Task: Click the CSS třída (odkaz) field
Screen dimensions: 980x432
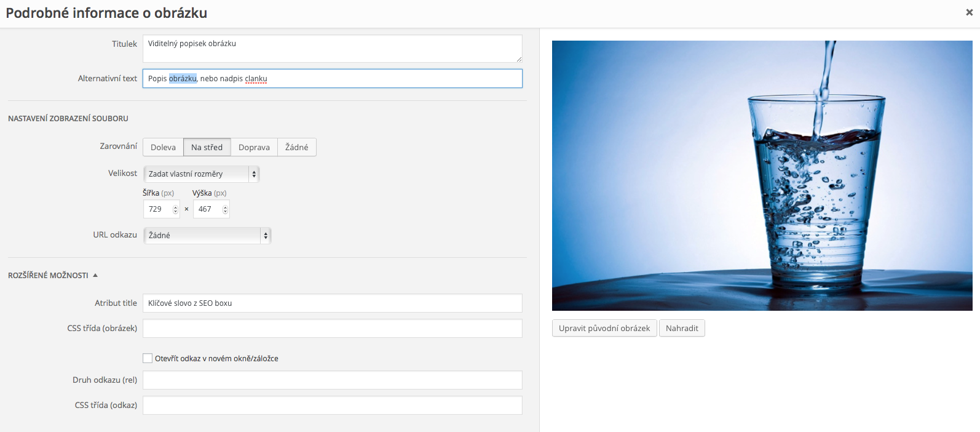Action: (332, 406)
